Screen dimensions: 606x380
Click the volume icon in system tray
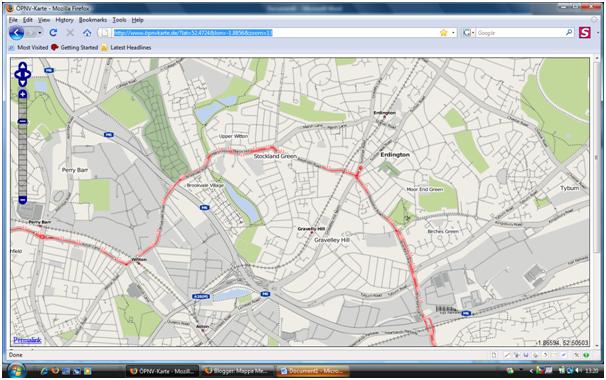click(579, 371)
